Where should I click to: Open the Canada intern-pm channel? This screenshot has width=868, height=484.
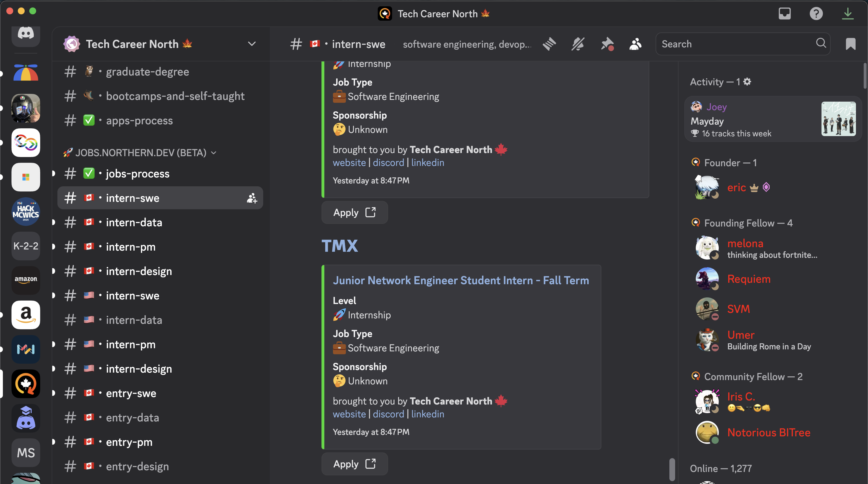pos(160,247)
